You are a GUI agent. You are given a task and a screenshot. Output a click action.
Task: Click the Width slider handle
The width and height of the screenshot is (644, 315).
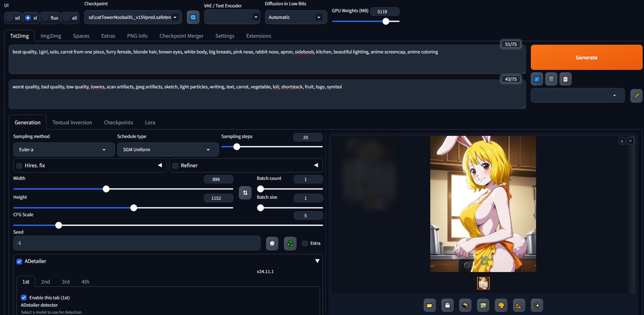coord(106,189)
